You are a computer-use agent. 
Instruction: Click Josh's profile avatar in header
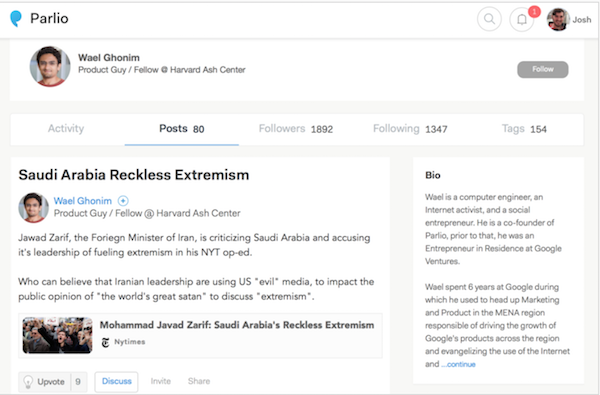pyautogui.click(x=558, y=19)
